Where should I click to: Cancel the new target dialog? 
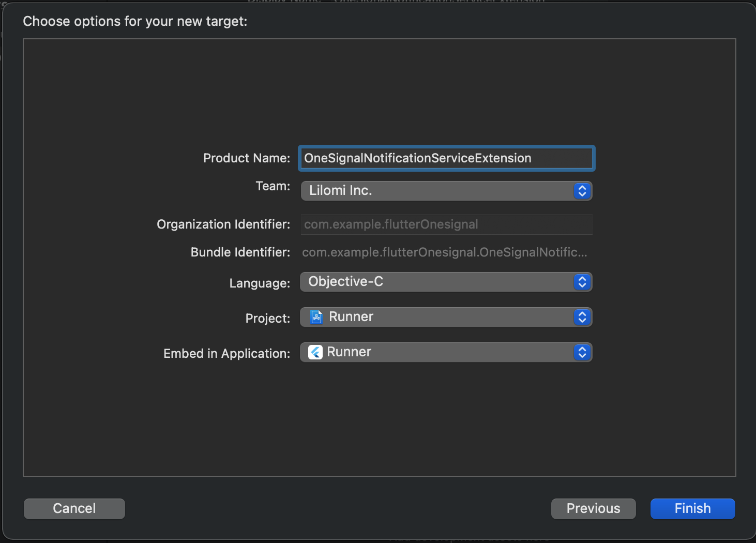(74, 508)
